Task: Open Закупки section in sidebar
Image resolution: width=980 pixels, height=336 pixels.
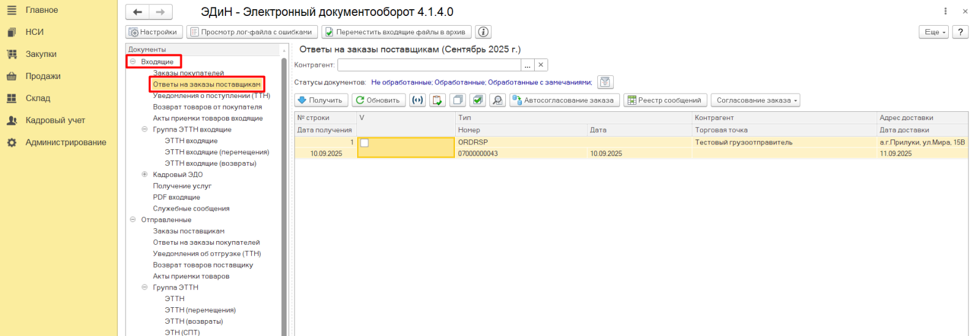Action: point(40,54)
